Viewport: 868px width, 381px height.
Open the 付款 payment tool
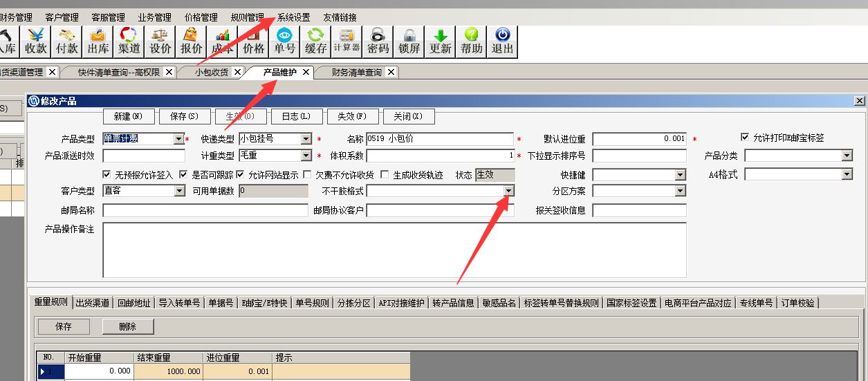pyautogui.click(x=67, y=41)
